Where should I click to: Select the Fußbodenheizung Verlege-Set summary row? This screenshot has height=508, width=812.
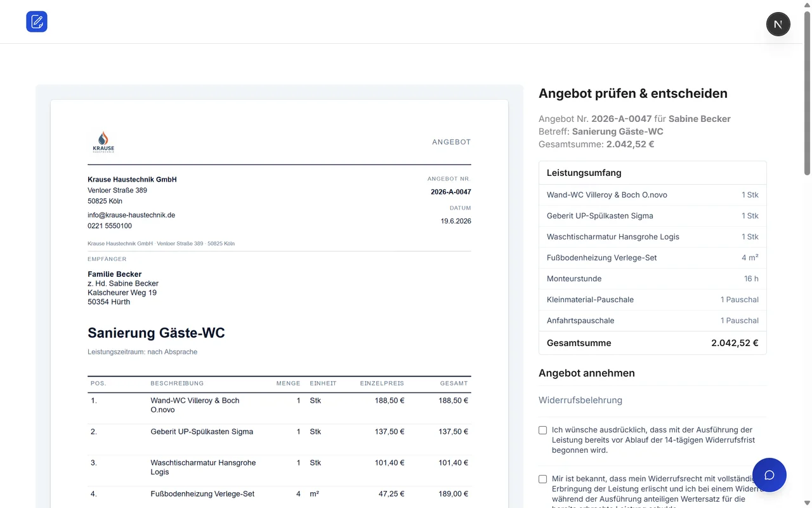click(652, 258)
